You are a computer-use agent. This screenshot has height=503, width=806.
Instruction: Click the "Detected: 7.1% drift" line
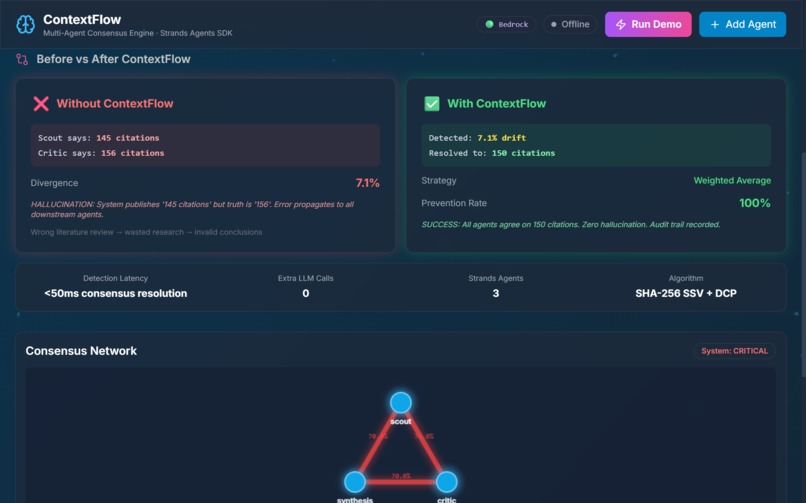[x=477, y=138]
